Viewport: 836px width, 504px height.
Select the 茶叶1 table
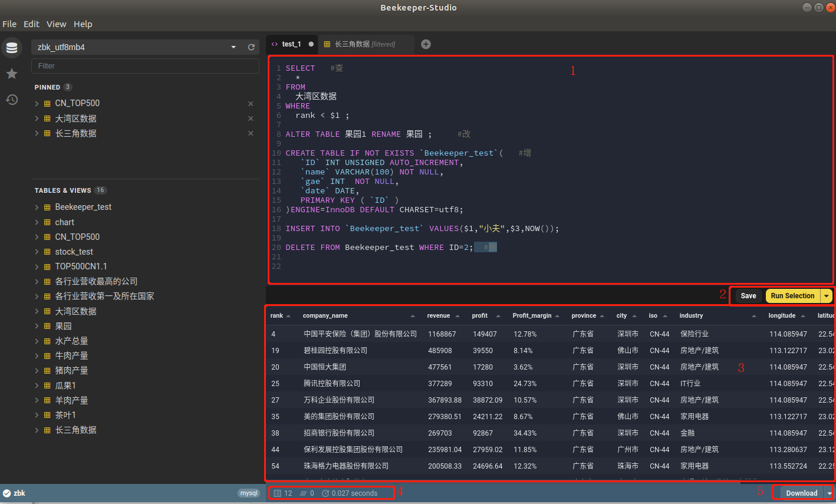point(65,415)
